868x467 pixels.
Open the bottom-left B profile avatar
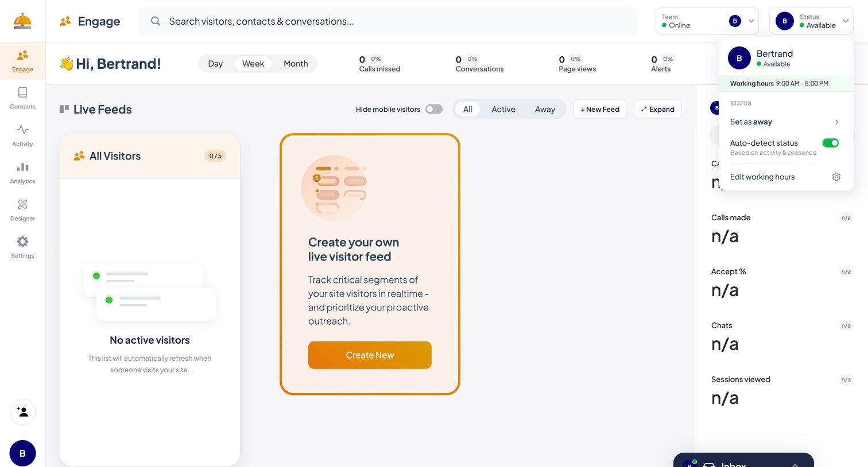22,453
